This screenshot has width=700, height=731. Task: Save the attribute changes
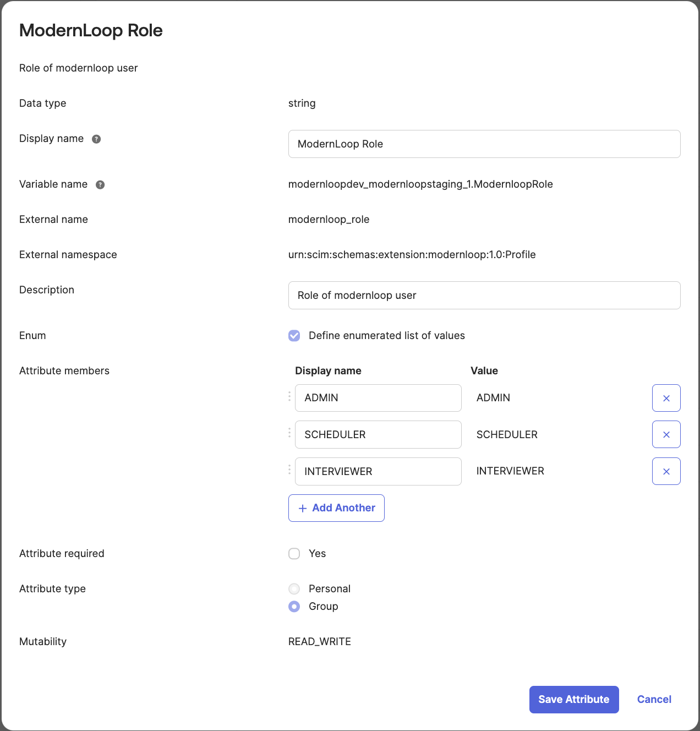coord(574,700)
